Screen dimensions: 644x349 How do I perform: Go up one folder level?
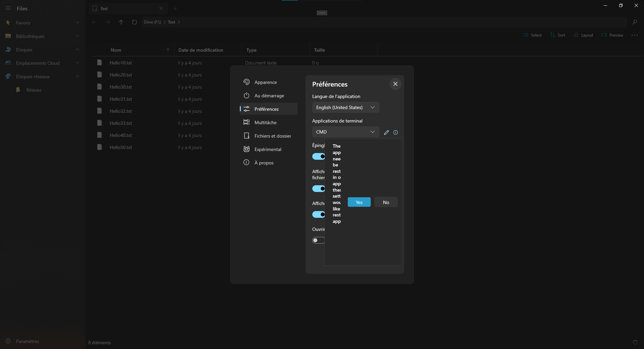coord(121,22)
